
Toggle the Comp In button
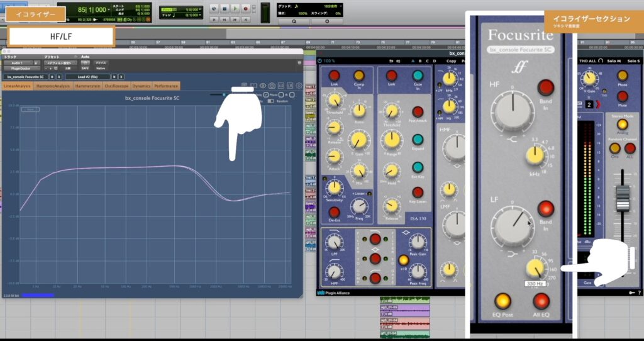pyautogui.click(x=359, y=75)
